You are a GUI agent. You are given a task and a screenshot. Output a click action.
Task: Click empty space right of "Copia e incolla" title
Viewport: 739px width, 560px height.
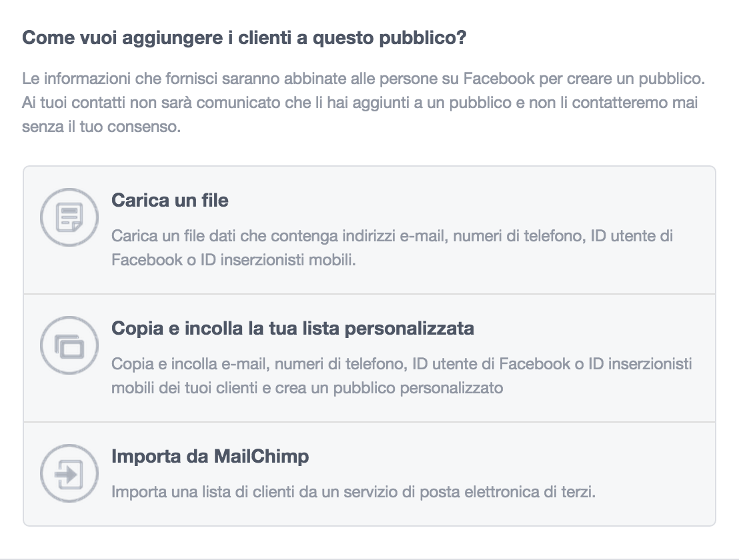(587, 329)
